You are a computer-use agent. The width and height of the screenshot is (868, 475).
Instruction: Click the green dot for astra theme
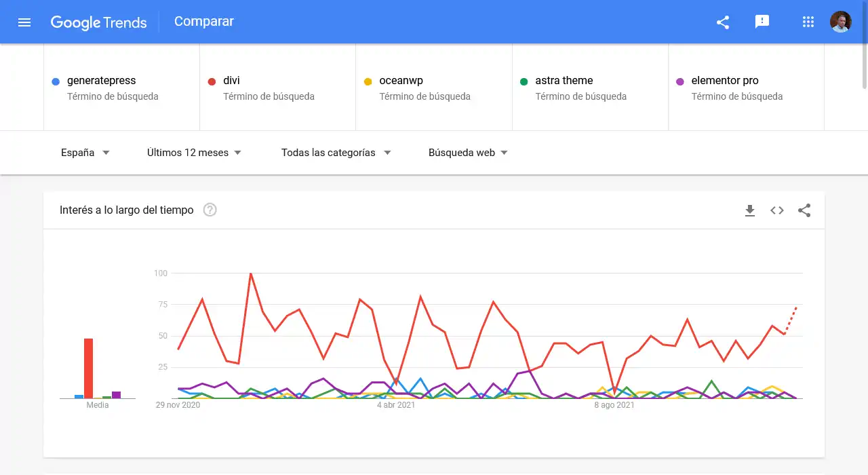(x=524, y=81)
